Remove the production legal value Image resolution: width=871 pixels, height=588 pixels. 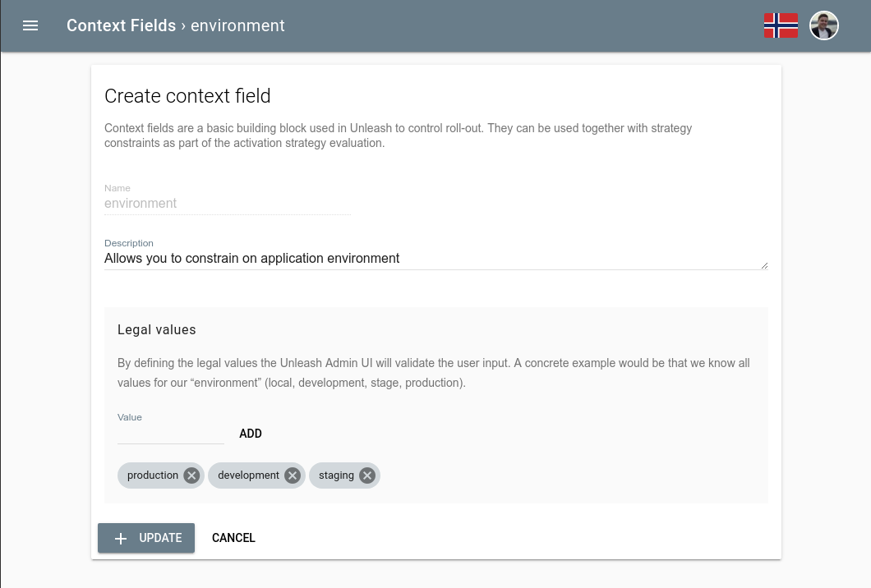click(x=191, y=475)
